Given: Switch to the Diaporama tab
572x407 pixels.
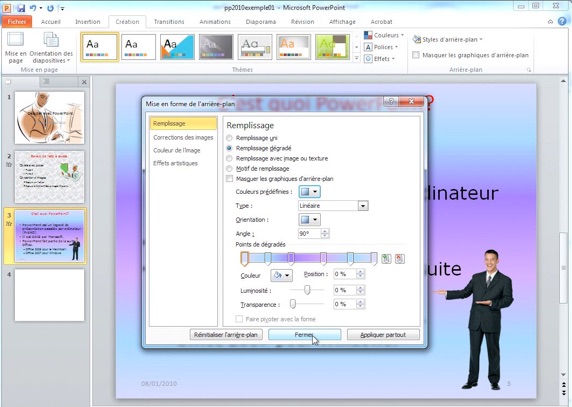Looking at the screenshot, I should [x=260, y=22].
